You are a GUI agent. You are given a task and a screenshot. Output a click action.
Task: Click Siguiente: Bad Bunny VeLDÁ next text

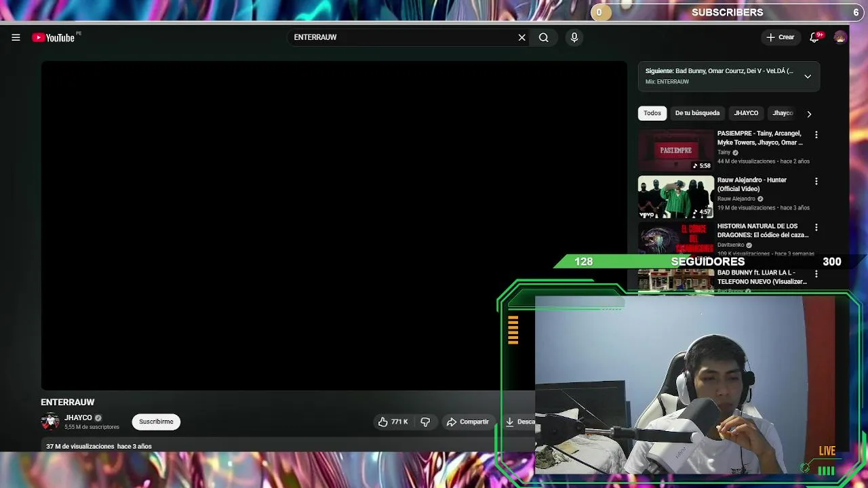(719, 71)
